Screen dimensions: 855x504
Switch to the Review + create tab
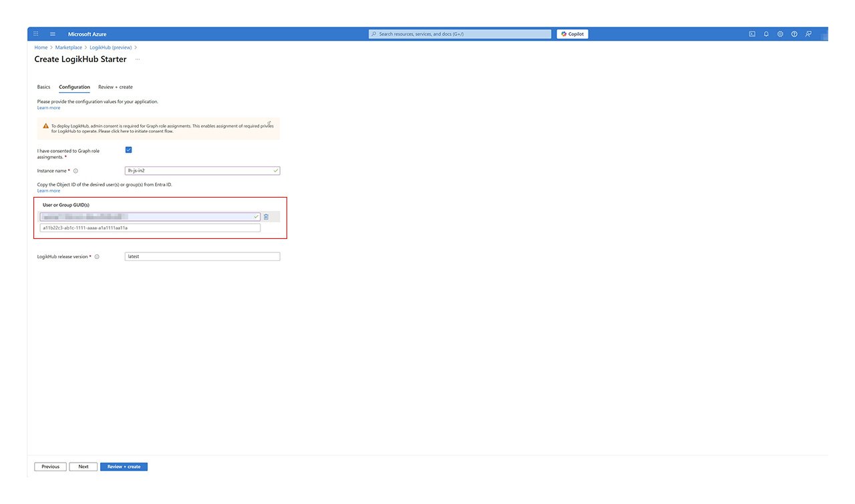(x=116, y=87)
